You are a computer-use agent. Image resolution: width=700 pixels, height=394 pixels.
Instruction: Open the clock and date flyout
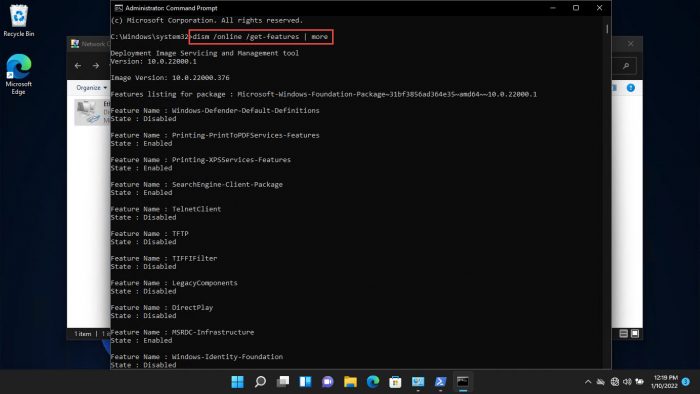664,382
